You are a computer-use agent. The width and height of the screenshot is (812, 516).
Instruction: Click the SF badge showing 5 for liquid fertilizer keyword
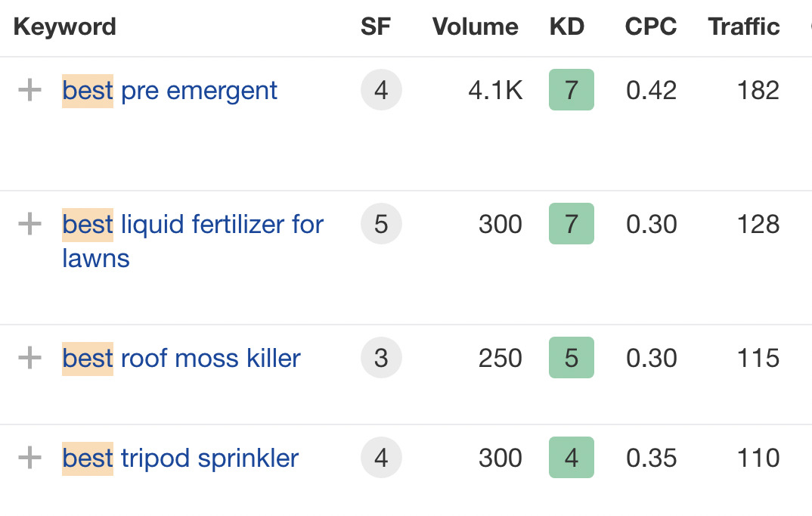381,223
